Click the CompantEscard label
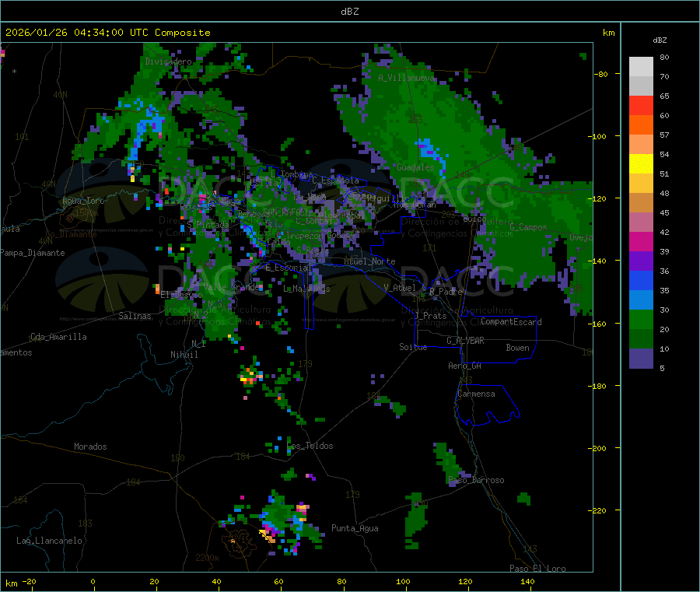 (x=511, y=322)
